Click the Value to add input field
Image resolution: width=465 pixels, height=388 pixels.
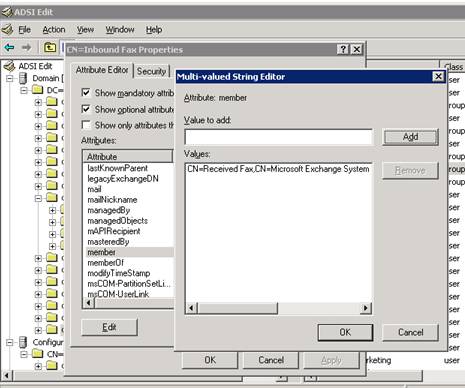coord(278,137)
